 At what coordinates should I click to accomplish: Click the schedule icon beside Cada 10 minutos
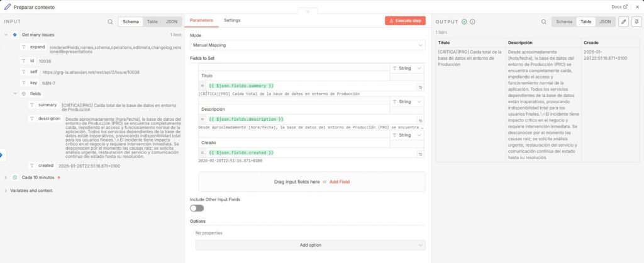[15, 177]
